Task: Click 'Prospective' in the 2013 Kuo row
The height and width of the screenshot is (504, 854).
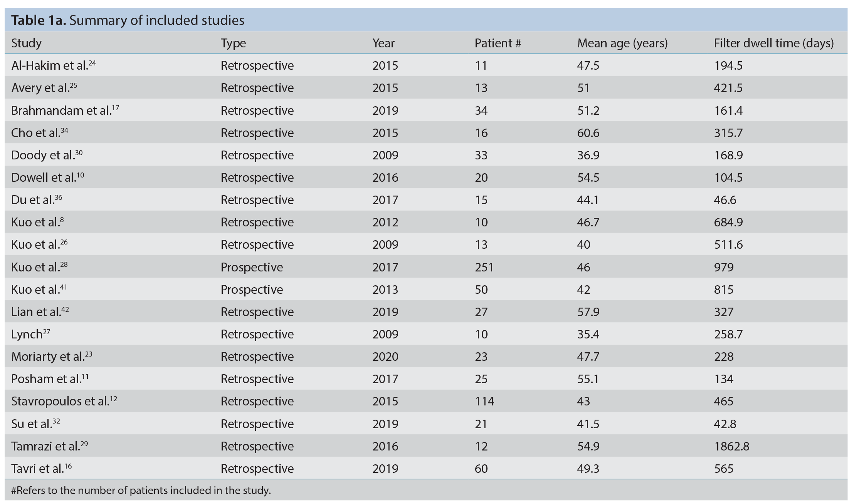Action: point(252,289)
